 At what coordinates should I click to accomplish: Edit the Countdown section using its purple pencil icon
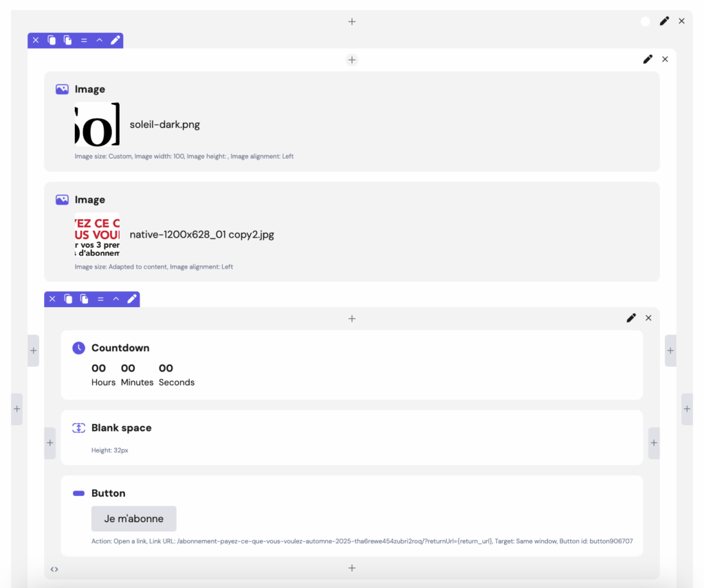(132, 299)
